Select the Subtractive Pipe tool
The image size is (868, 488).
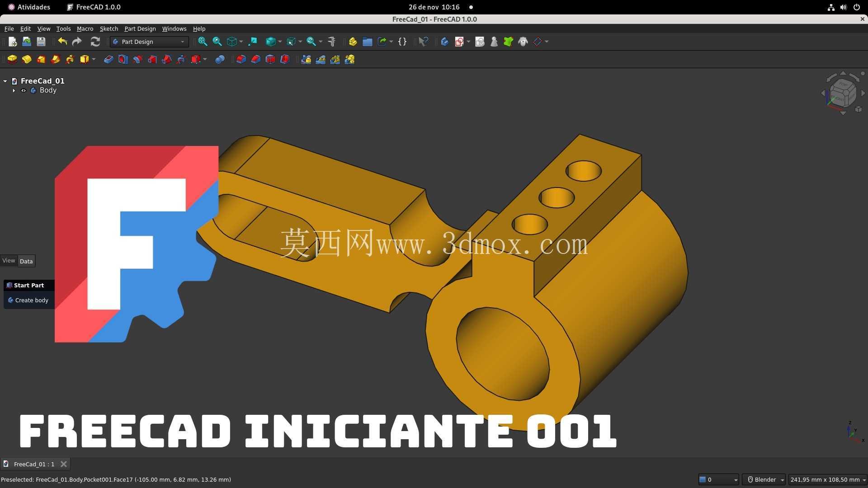pyautogui.click(x=166, y=59)
